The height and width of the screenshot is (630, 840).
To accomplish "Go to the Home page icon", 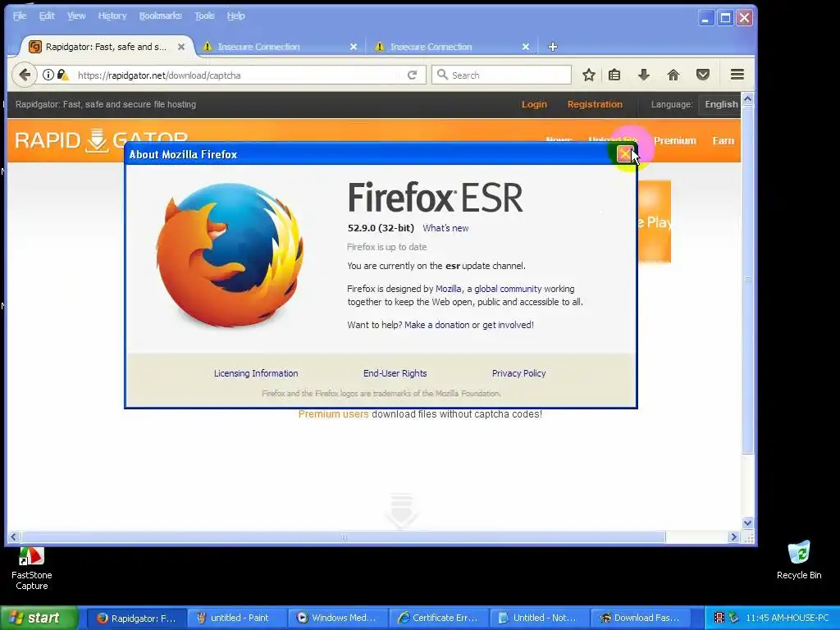I will pyautogui.click(x=673, y=75).
